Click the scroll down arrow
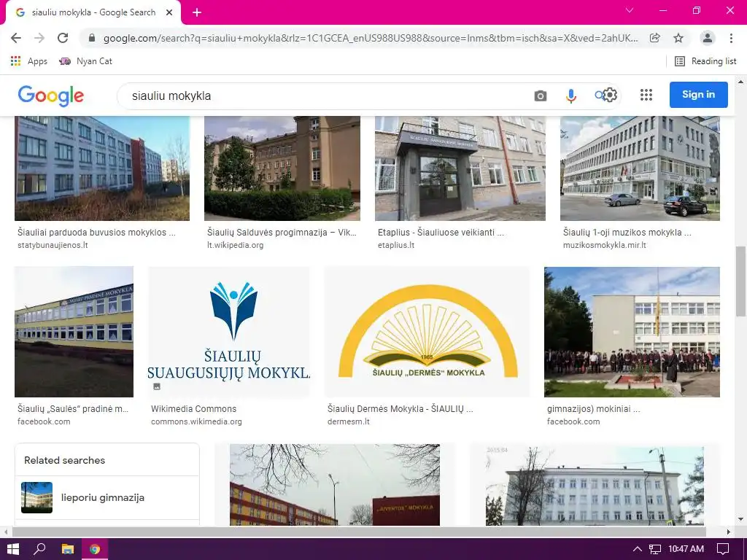The width and height of the screenshot is (747, 560). [740, 519]
